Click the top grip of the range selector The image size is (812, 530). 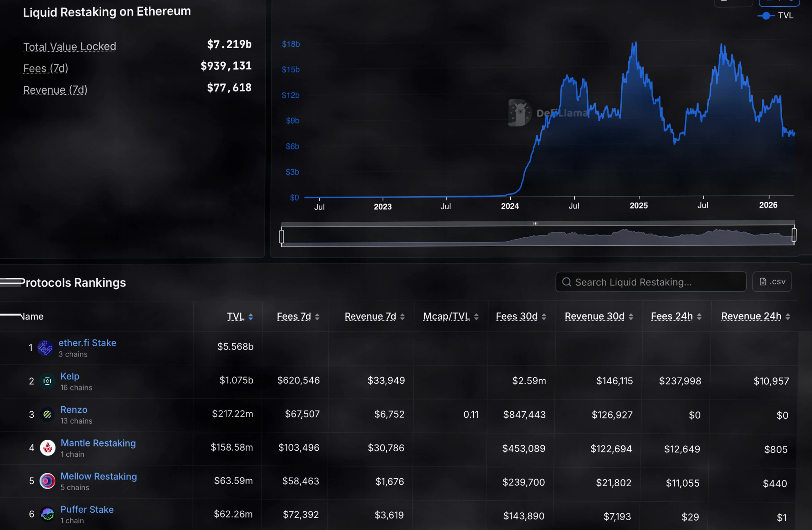535,223
